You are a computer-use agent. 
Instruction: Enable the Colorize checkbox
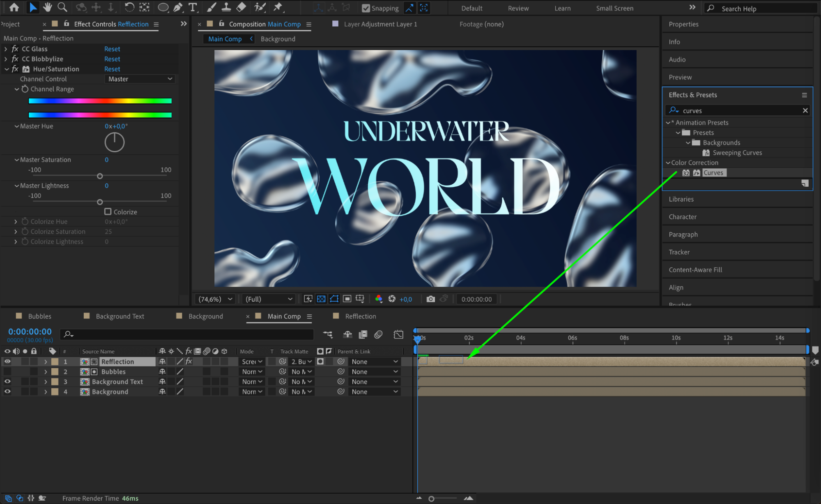click(108, 211)
